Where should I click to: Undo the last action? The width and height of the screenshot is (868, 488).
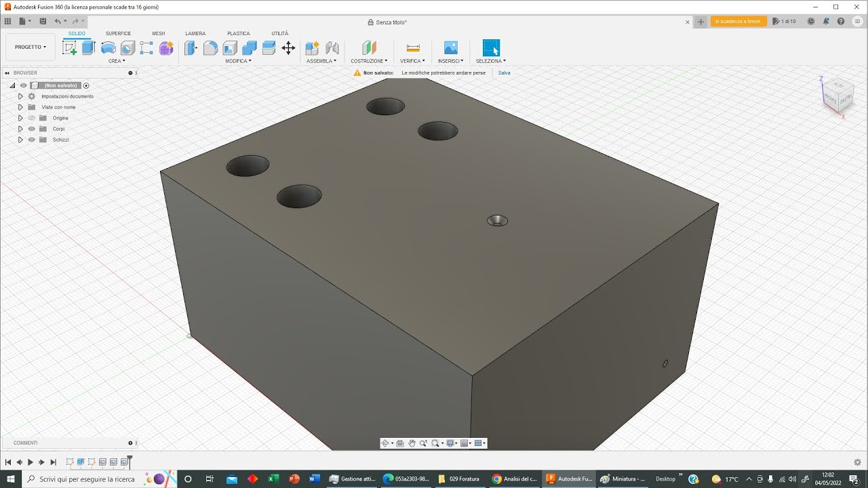pos(58,22)
